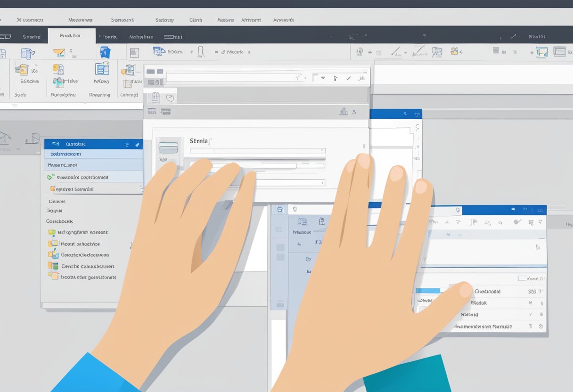Expand the Contacts folder group in the sidebar

59,221
